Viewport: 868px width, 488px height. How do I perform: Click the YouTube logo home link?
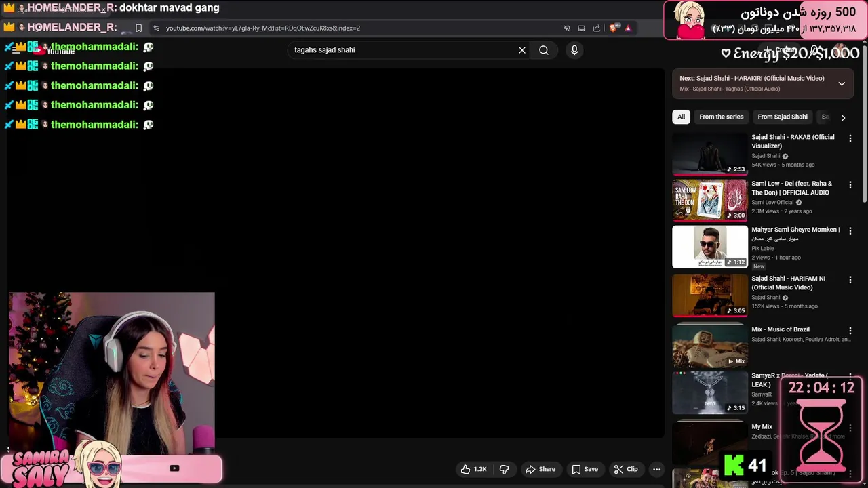coord(54,51)
